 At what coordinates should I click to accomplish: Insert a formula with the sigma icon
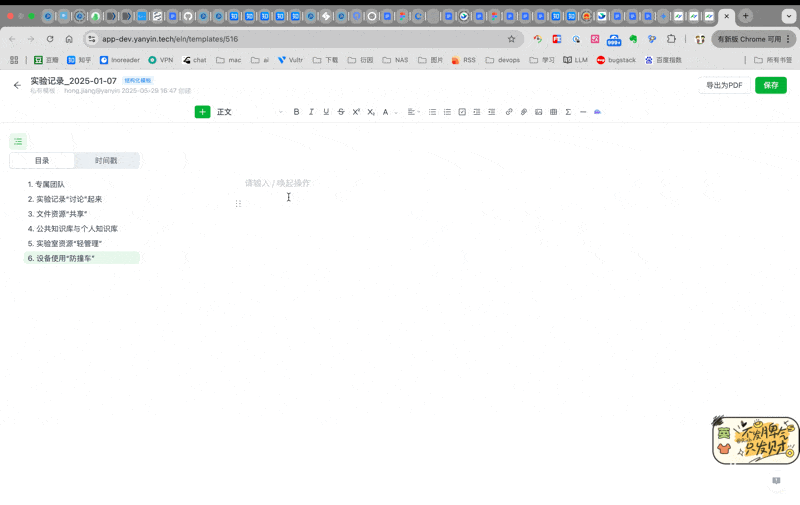(x=568, y=112)
